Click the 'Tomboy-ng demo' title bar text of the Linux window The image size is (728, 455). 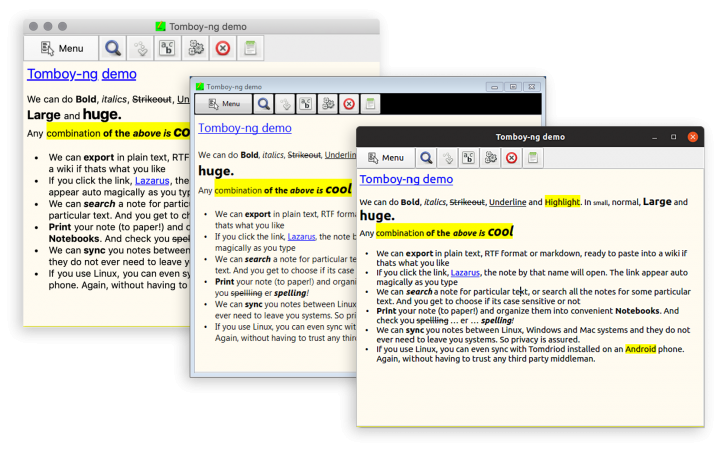(x=530, y=137)
